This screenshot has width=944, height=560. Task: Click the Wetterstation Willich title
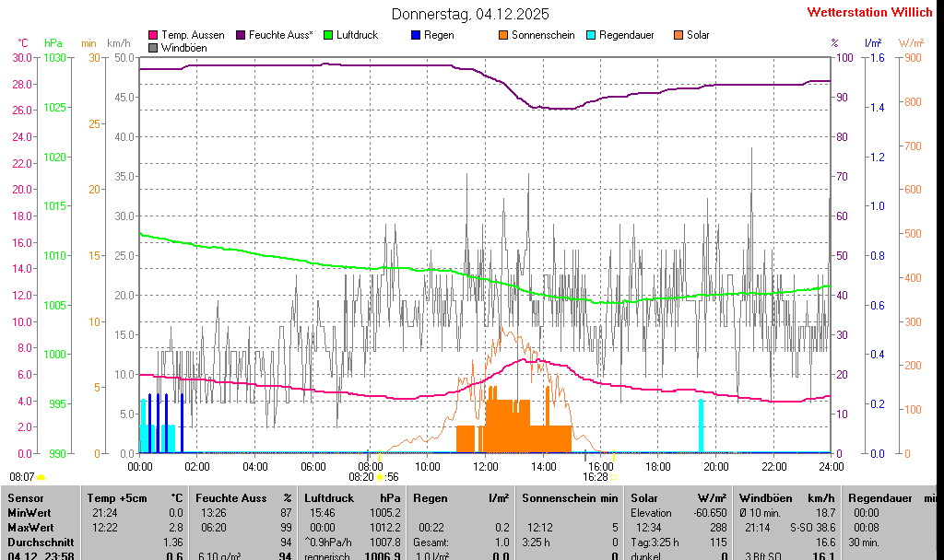pos(869,12)
